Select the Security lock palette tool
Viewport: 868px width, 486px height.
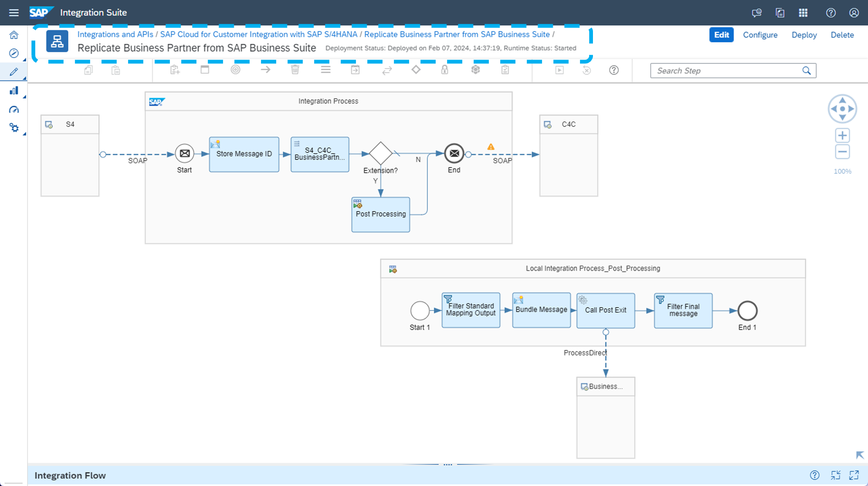(445, 69)
